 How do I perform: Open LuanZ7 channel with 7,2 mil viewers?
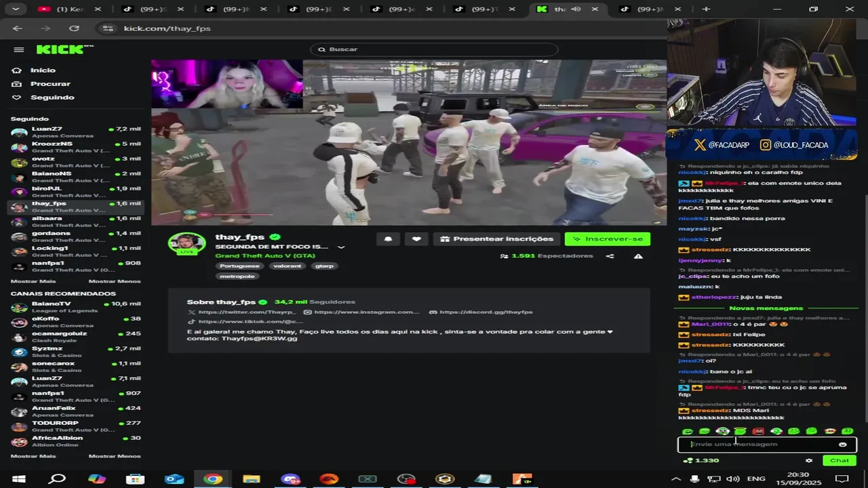coord(76,132)
